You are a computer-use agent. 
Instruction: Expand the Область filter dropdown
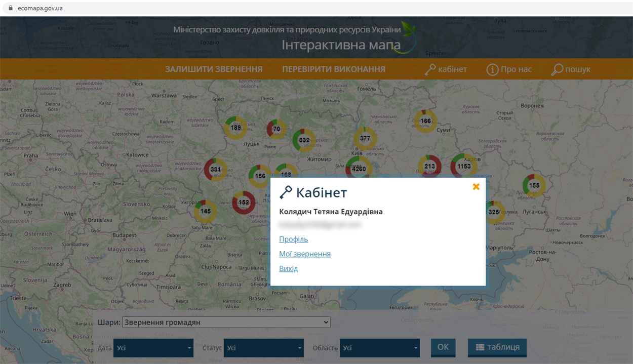tap(380, 348)
